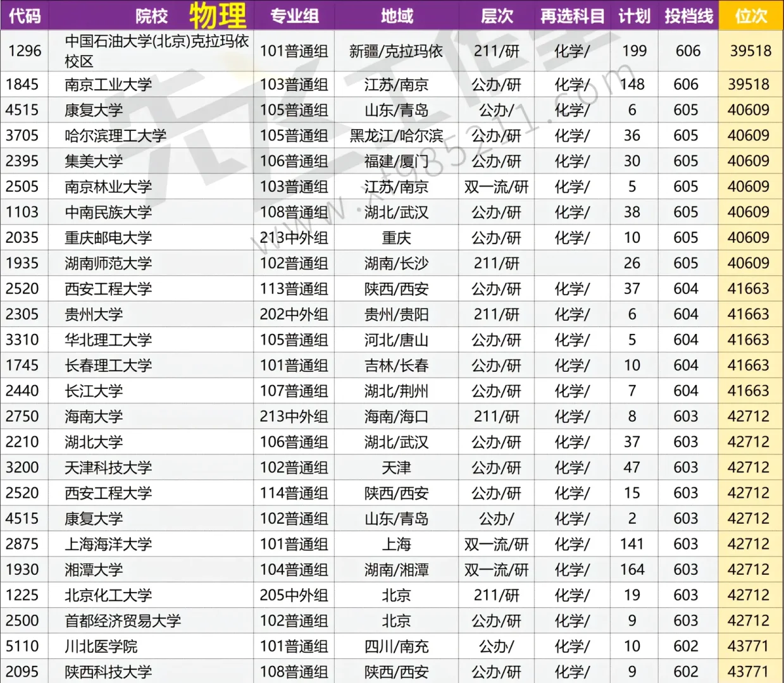Screen dimensions: 784x683
Task: Click the 物理 header label
Action: [218, 16]
